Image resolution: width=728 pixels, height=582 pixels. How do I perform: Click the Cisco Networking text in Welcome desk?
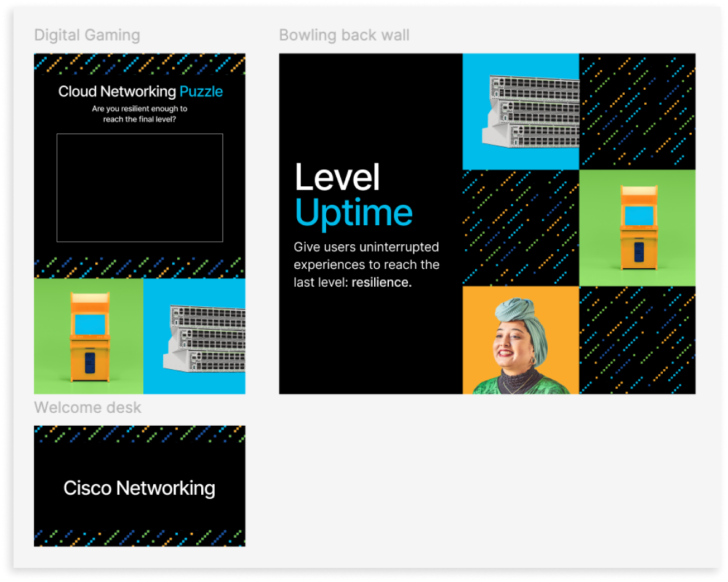(139, 488)
